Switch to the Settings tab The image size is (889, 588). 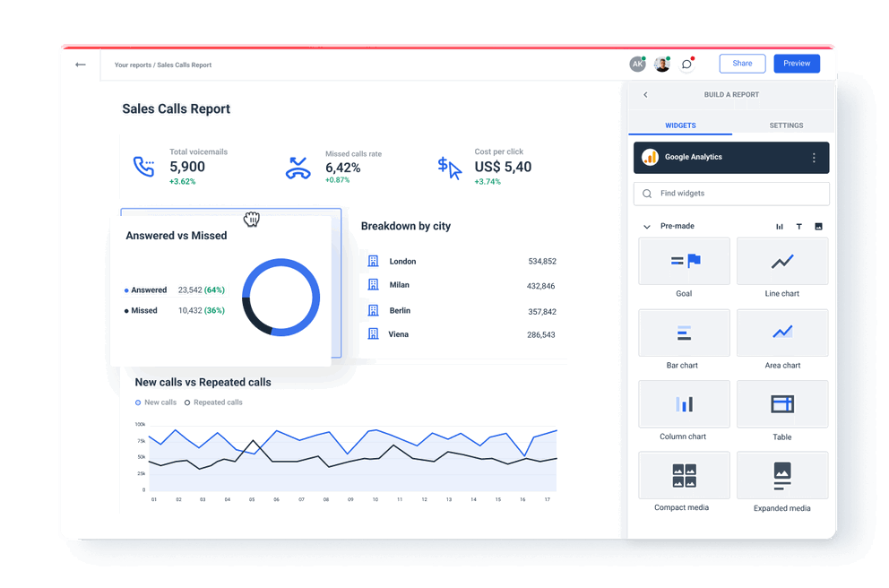pyautogui.click(x=786, y=125)
